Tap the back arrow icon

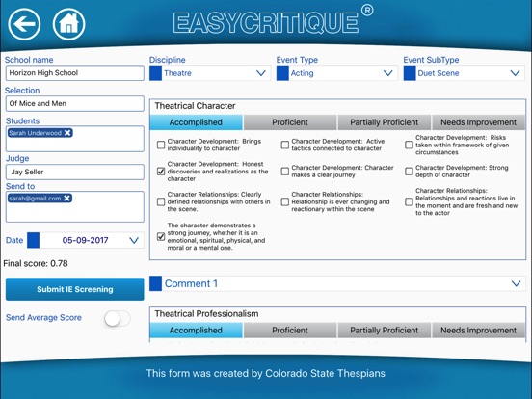24,24
